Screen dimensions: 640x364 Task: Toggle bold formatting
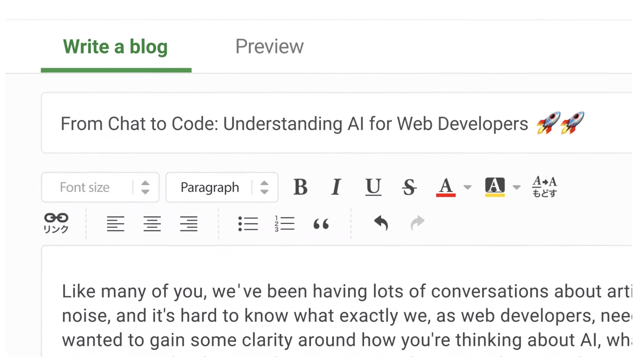coord(300,187)
